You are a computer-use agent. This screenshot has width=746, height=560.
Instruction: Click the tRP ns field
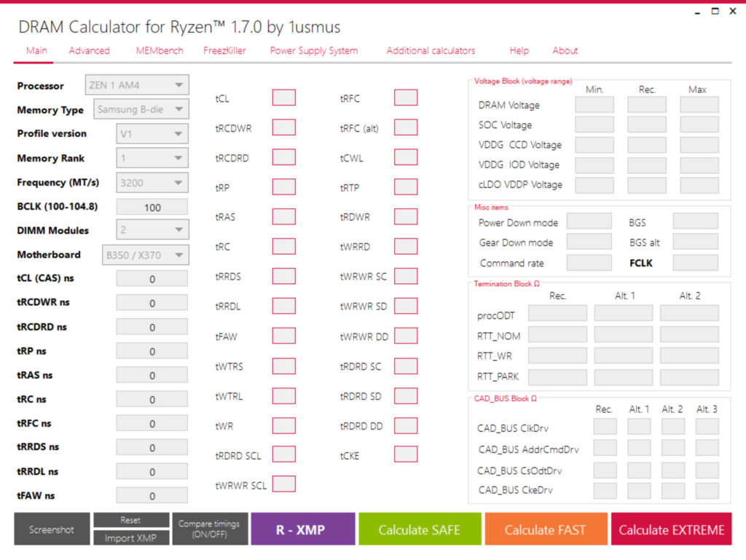point(152,351)
